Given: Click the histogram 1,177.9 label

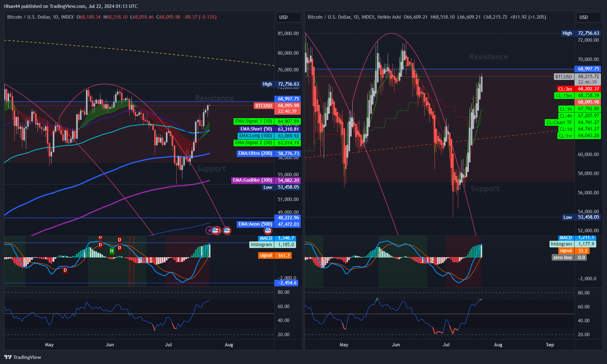Looking at the screenshot, I should (573, 244).
